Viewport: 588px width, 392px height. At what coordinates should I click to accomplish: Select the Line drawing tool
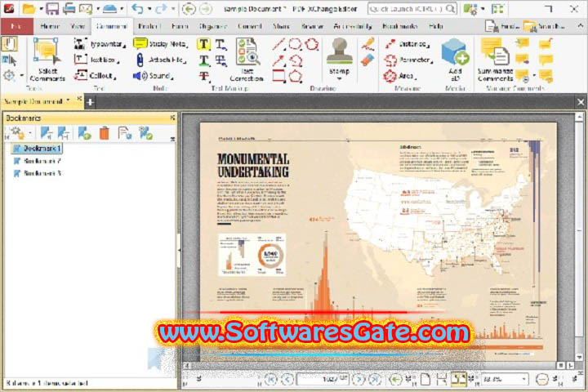(x=278, y=44)
